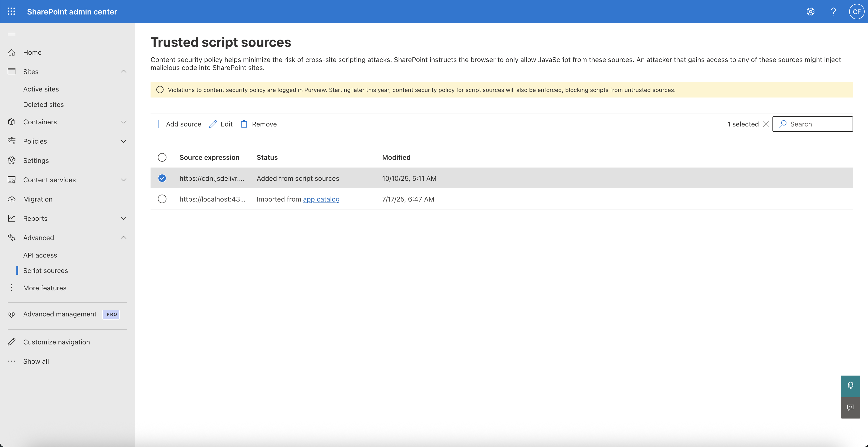This screenshot has height=447, width=868.
Task: Sort by Source expression column header
Action: tap(209, 157)
